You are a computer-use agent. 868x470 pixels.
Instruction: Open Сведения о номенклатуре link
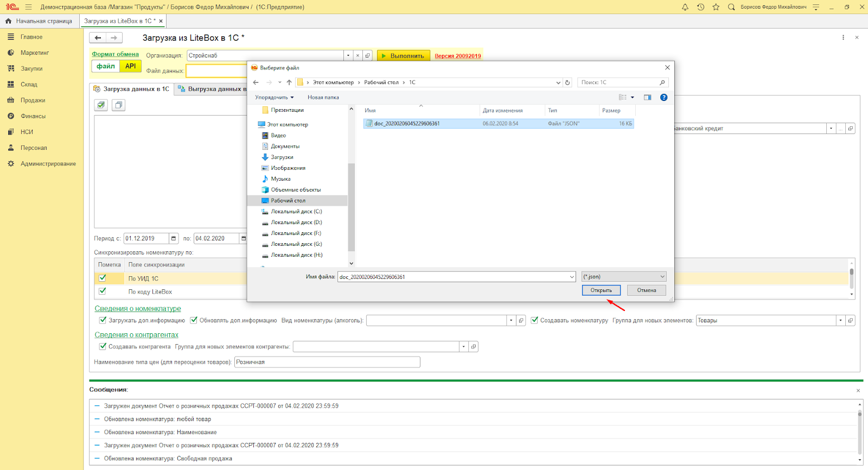138,308
